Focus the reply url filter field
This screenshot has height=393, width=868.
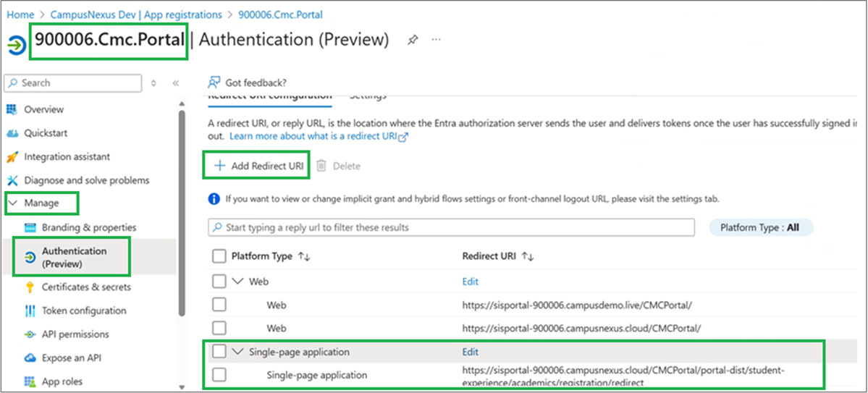[x=451, y=227]
